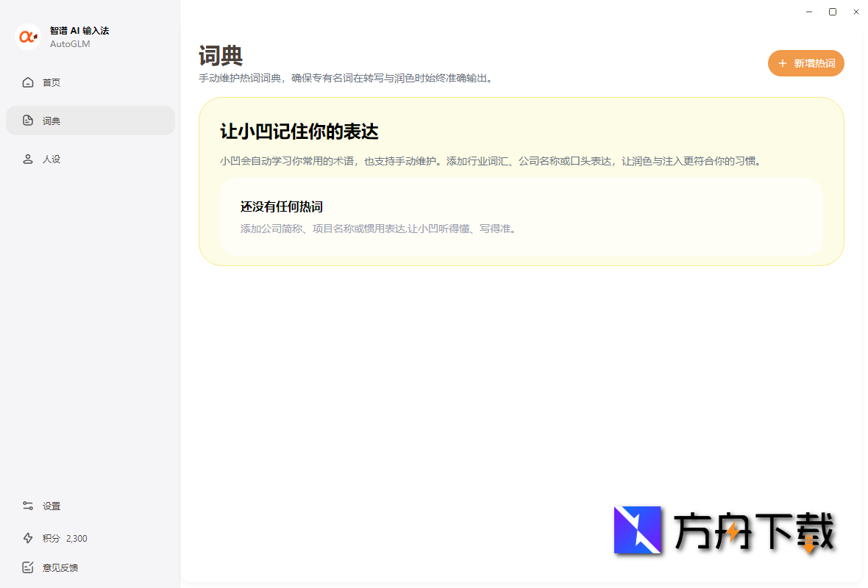Viewport: 868px width, 588px height.
Task: Click the dictionary (词典) page icon
Action: point(28,120)
